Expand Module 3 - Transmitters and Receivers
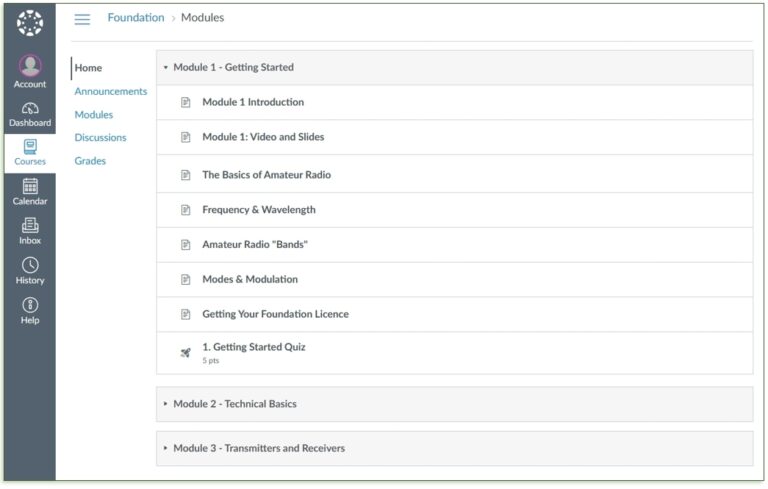This screenshot has height=489, width=768. (x=166, y=448)
